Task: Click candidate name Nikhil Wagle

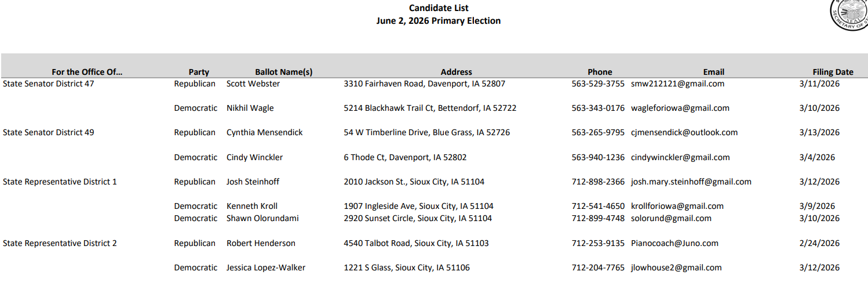Action: point(250,108)
